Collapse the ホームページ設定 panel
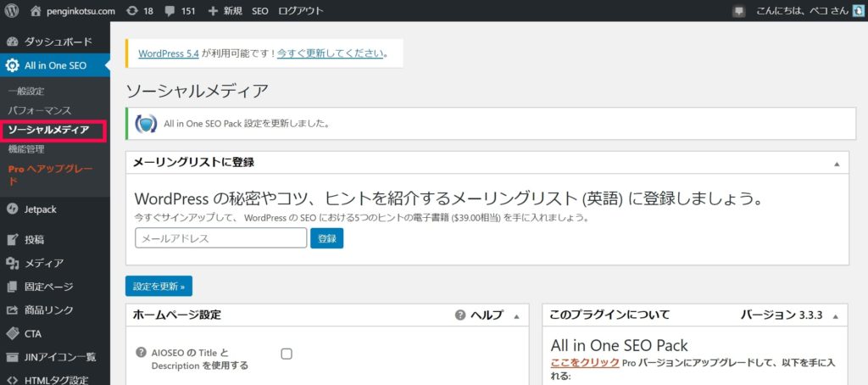This screenshot has height=385, width=868. pyautogui.click(x=517, y=316)
